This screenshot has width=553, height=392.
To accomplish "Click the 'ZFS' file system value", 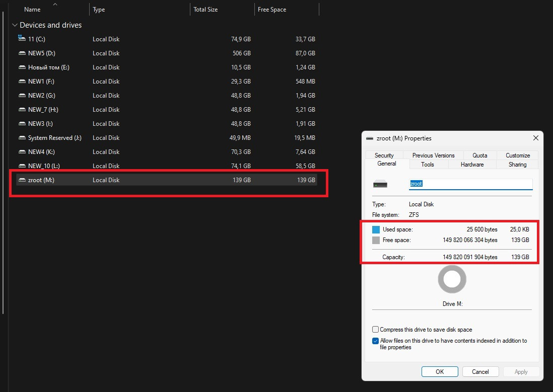I will pos(413,215).
